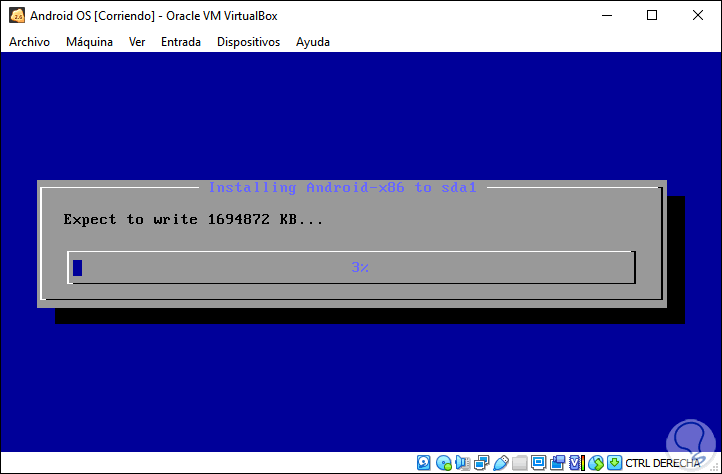Image resolution: width=722 pixels, height=474 pixels.
Task: Click the display monitor status icon
Action: pos(538,462)
